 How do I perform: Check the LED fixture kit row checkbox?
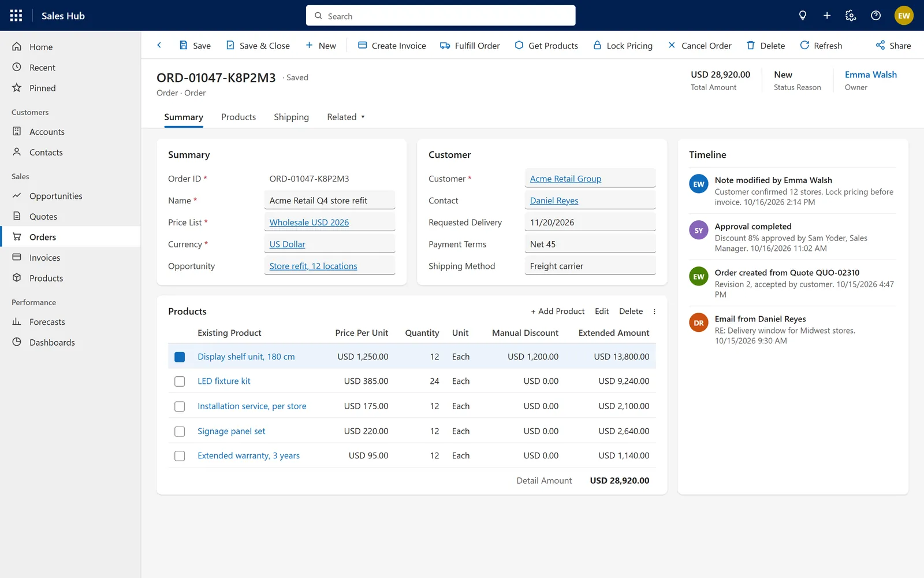[180, 381]
